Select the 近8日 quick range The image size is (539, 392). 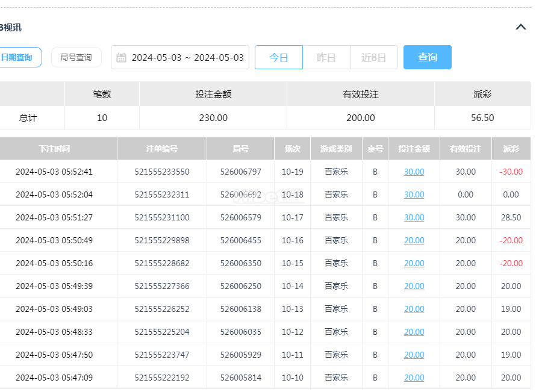[x=373, y=57]
